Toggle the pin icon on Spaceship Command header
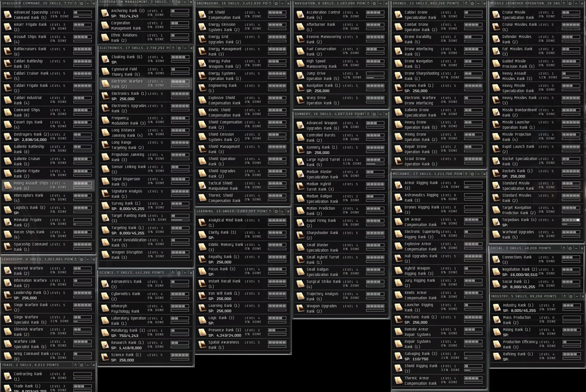Screen dimensions: 586x392 [x=76, y=3]
